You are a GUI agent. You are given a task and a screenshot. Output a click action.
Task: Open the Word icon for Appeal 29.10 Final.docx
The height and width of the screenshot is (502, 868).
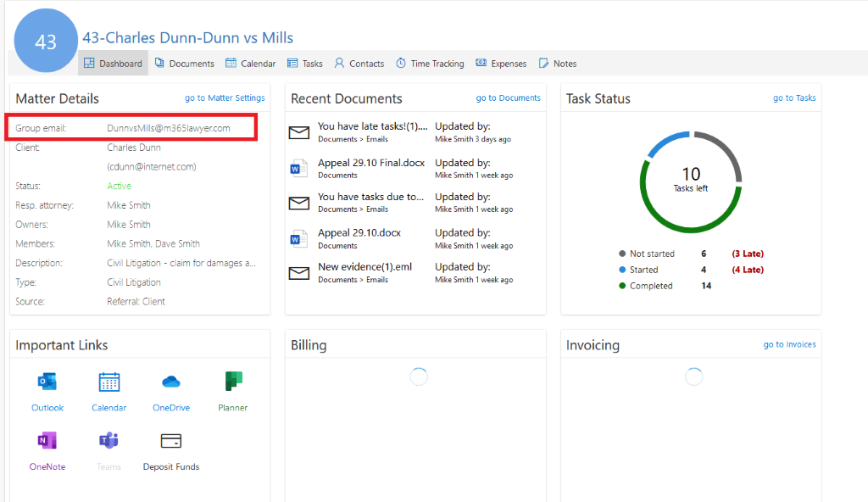298,169
